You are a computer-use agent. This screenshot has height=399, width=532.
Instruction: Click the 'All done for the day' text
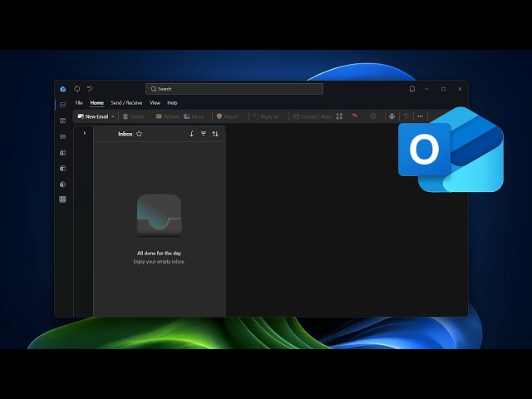(159, 253)
